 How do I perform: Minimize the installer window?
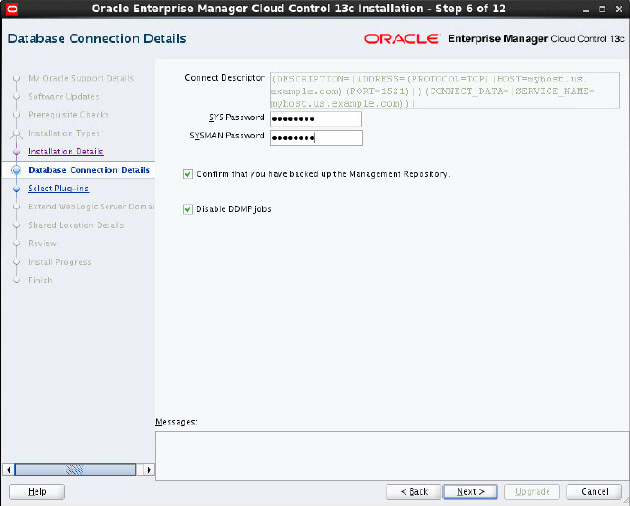[x=586, y=9]
